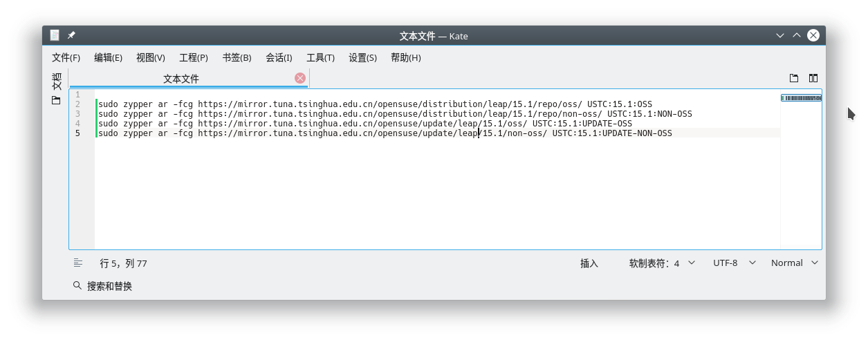Click line number 3 in the gutter
Viewport: 868px width, 342px height.
pyautogui.click(x=77, y=114)
